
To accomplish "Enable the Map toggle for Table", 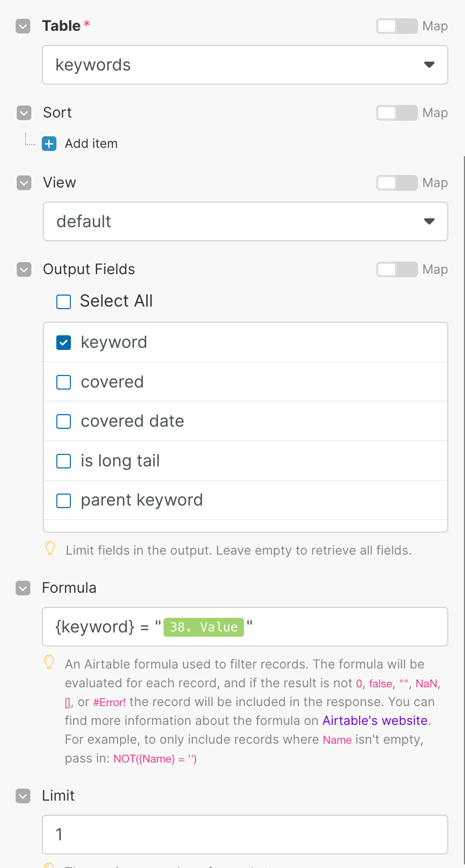I will tap(397, 26).
